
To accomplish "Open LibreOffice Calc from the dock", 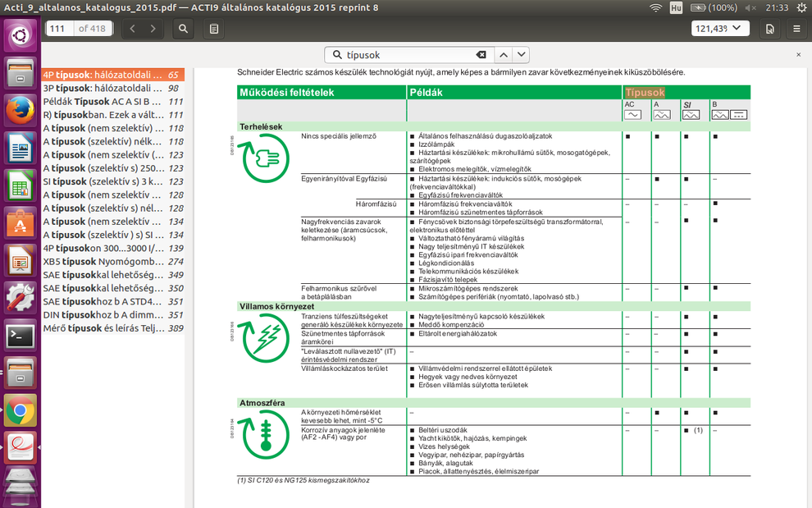I will pyautogui.click(x=20, y=185).
